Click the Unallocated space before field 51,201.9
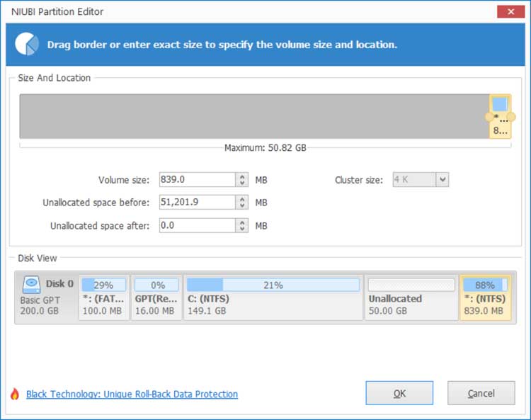The height and width of the screenshot is (420, 531). (198, 203)
